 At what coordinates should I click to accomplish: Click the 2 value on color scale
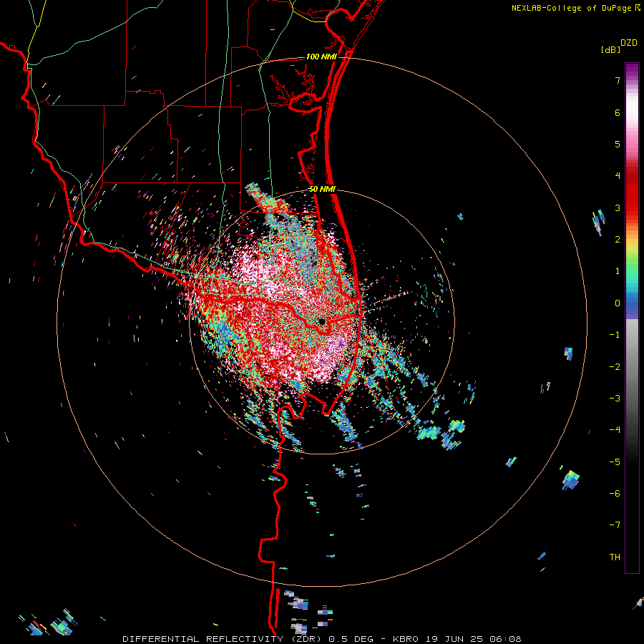click(618, 240)
